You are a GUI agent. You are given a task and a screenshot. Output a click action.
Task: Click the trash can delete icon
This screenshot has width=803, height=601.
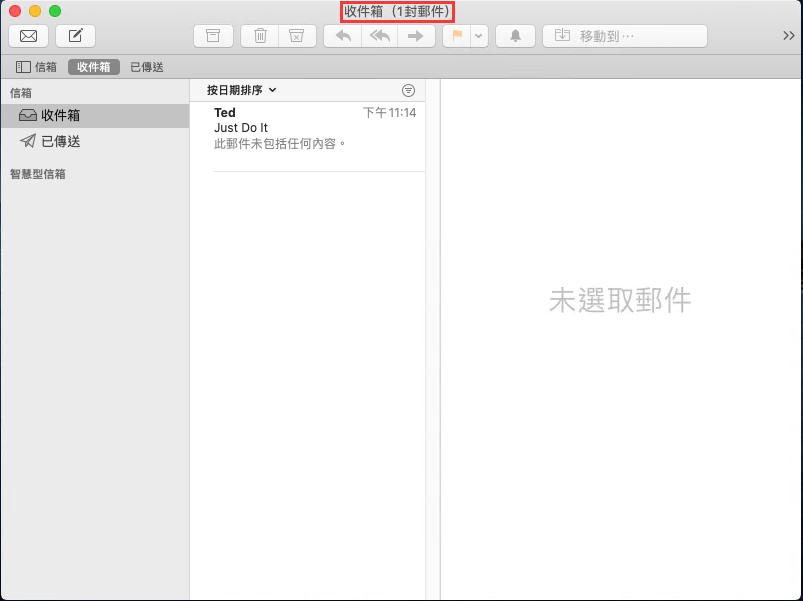pos(260,36)
